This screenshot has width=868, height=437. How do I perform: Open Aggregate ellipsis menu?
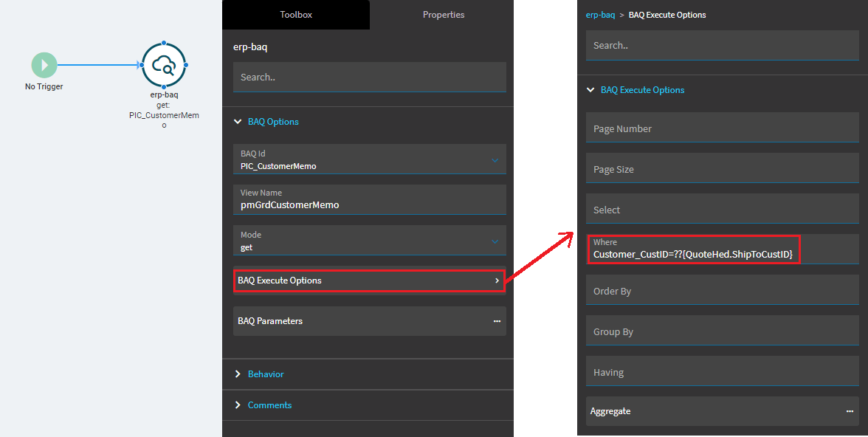[x=850, y=411]
